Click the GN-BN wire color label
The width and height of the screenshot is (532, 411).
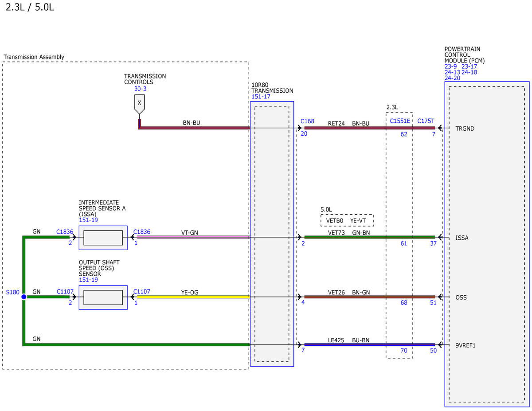361,232
